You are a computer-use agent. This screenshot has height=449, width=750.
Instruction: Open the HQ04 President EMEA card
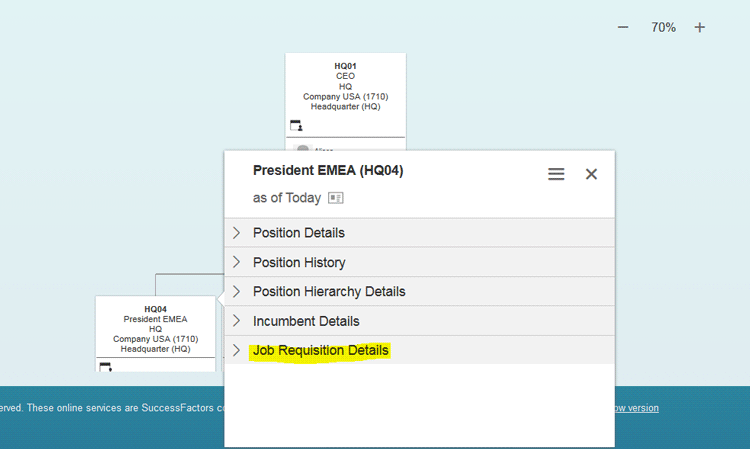(155, 329)
